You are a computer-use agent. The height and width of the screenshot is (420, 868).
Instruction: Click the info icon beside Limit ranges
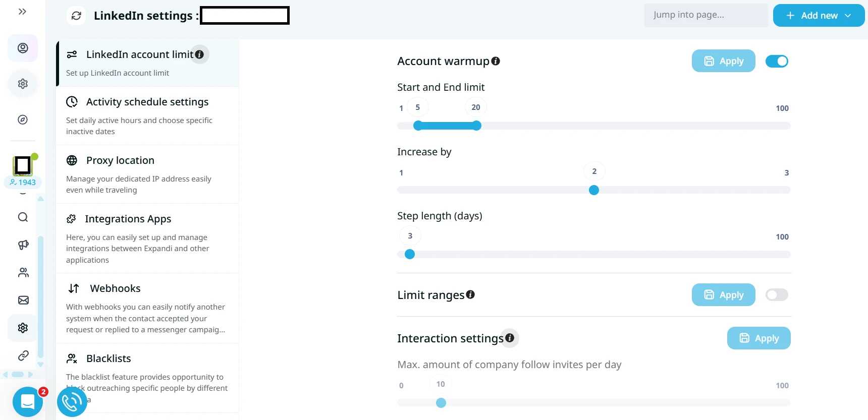coord(470,294)
